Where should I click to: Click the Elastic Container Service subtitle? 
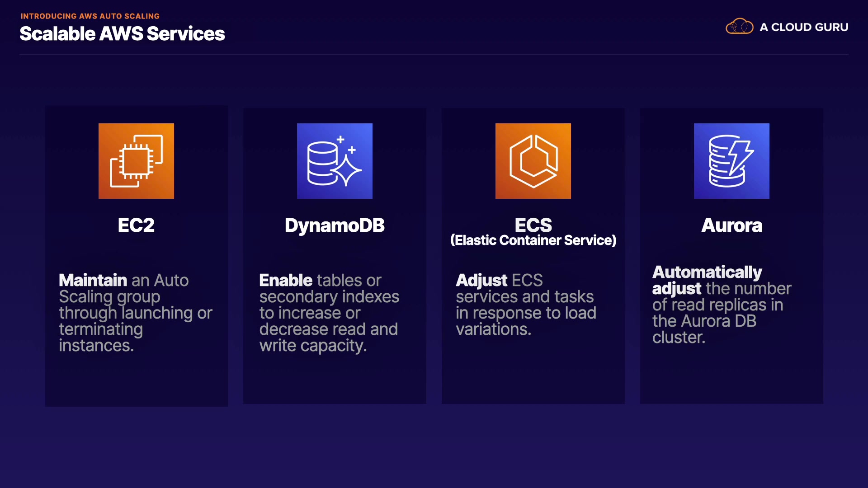(x=533, y=240)
